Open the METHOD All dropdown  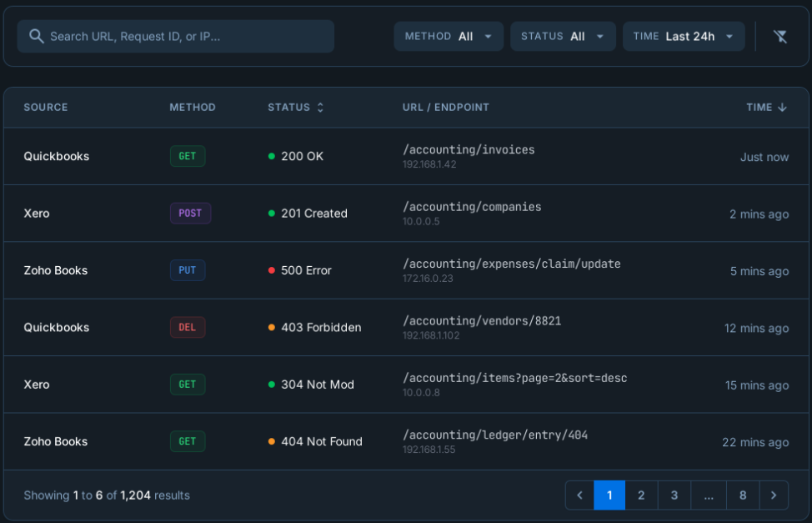(x=449, y=36)
